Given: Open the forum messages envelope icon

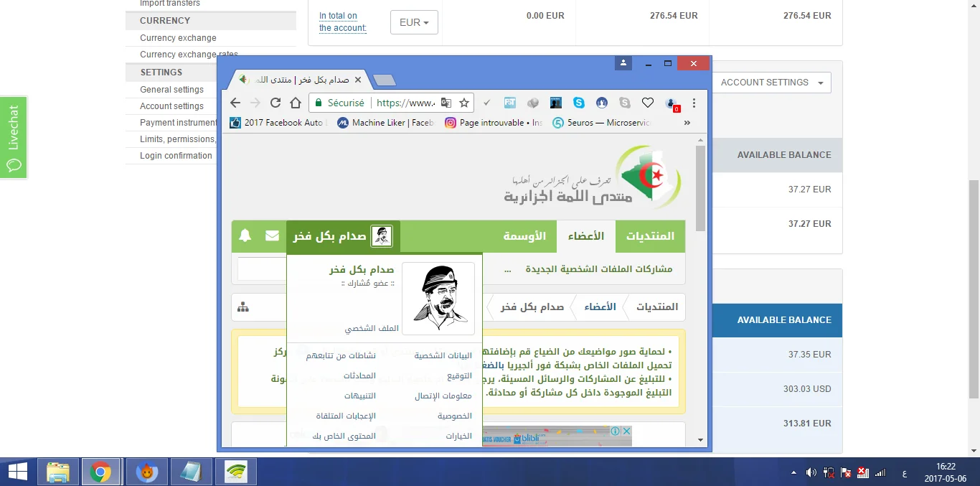Looking at the screenshot, I should tap(273, 235).
